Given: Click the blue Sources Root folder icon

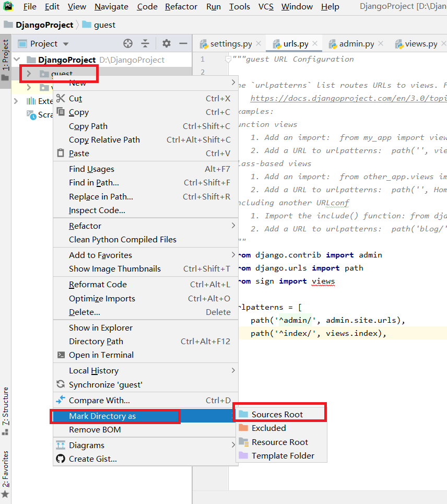Looking at the screenshot, I should pos(243,414).
